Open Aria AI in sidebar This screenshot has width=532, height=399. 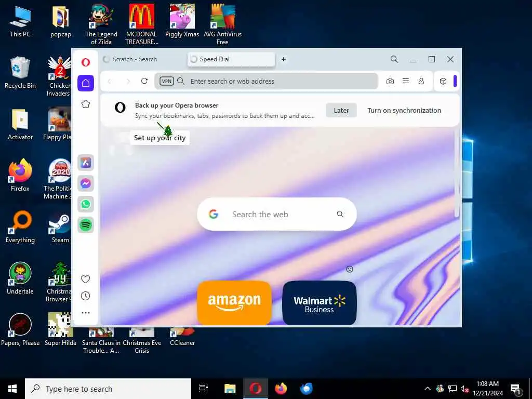point(86,163)
